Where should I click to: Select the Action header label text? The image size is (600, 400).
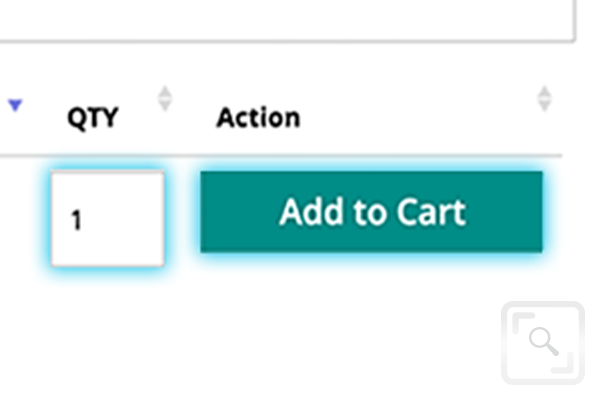click(x=258, y=117)
